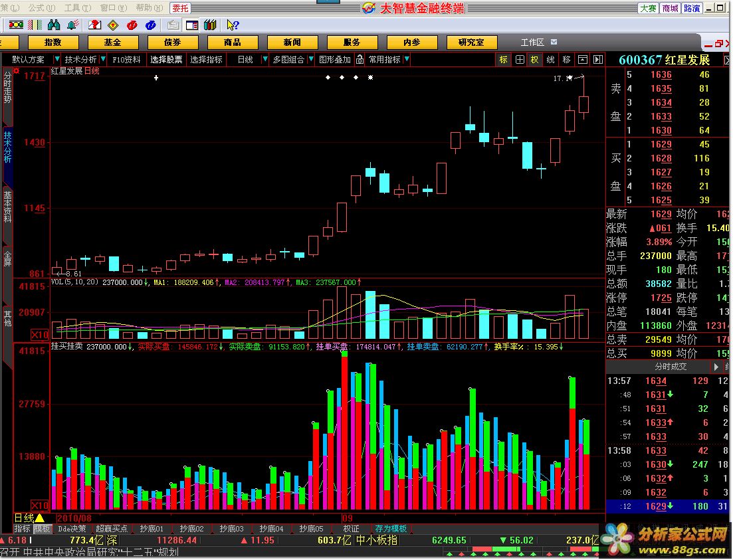This screenshot has height=560, width=733.
Task: Expand the 分时成交 panel arrow
Action: coord(716,367)
